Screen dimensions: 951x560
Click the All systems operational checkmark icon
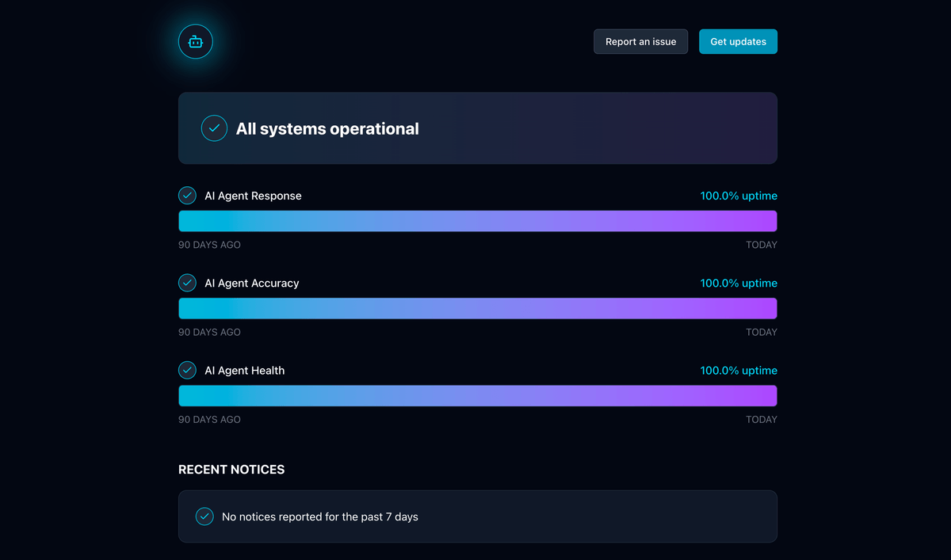[214, 128]
